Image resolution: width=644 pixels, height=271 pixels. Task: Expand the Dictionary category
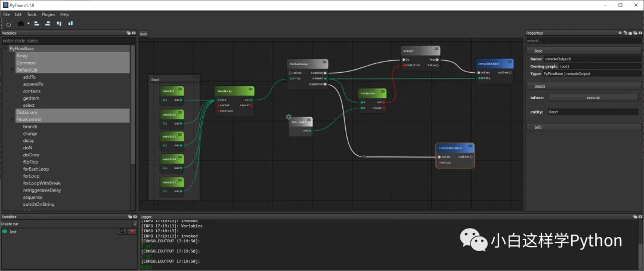click(72, 112)
